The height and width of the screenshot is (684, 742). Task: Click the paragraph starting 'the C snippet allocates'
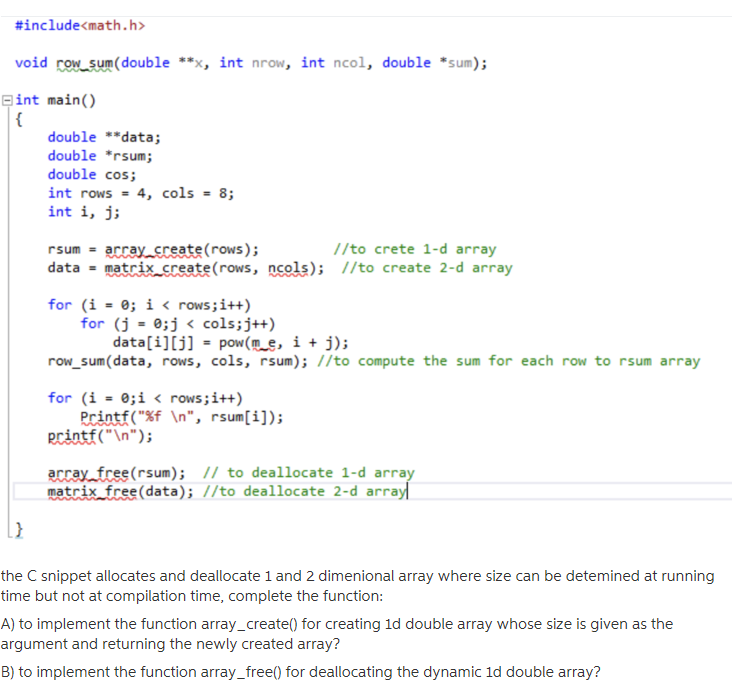pos(358,586)
